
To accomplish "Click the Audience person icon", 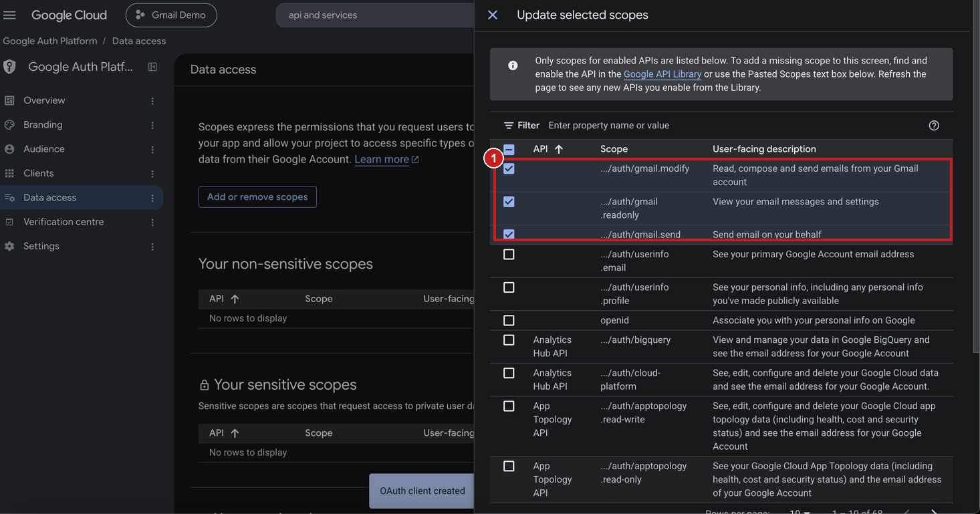I will pyautogui.click(x=9, y=149).
